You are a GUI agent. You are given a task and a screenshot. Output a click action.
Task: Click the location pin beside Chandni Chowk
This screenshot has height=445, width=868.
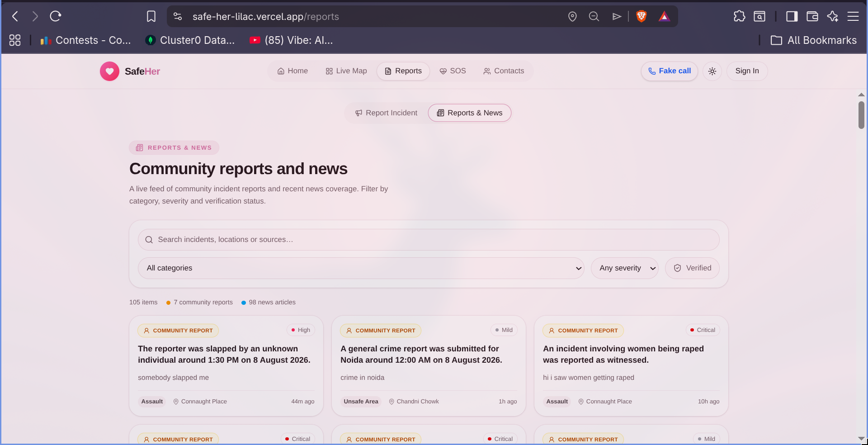click(x=392, y=402)
